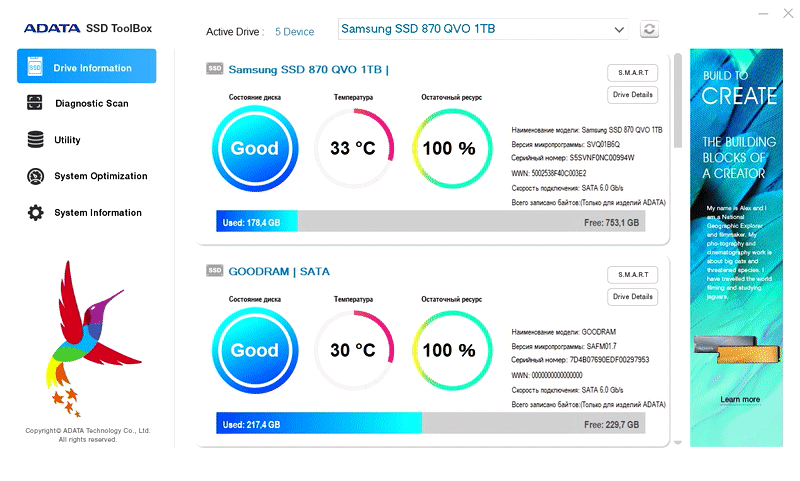
Task: Follow the Learn more link in the ad
Action: click(x=740, y=399)
